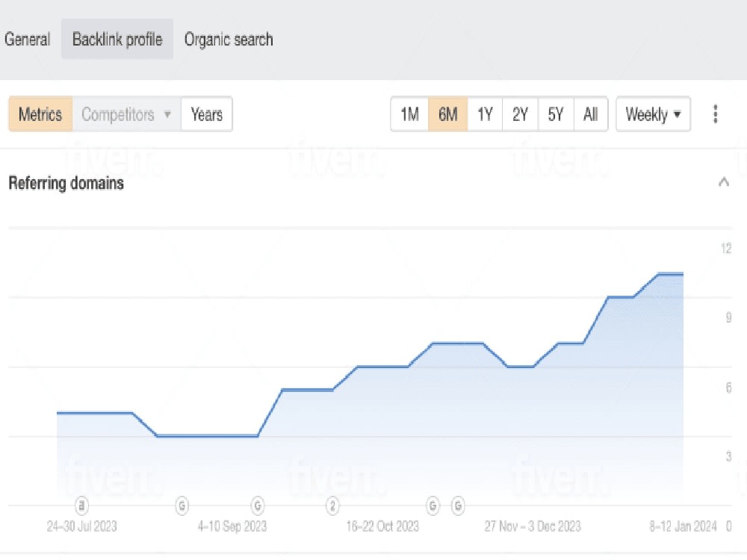Image resolution: width=747 pixels, height=560 pixels.
Task: Click the first Google update marker before Sep 2023
Action: click(182, 505)
